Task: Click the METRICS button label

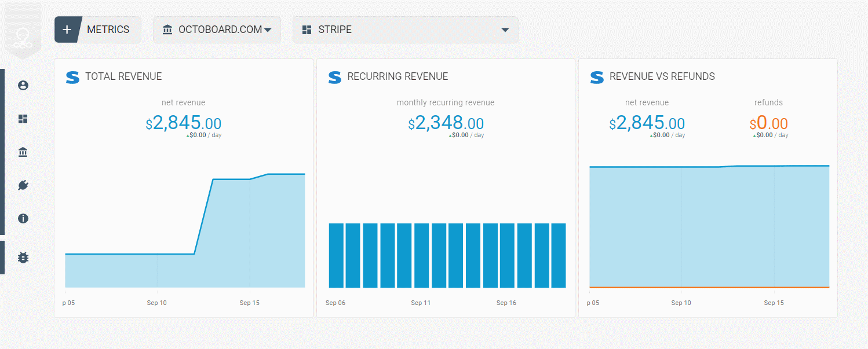Action: pyautogui.click(x=108, y=30)
